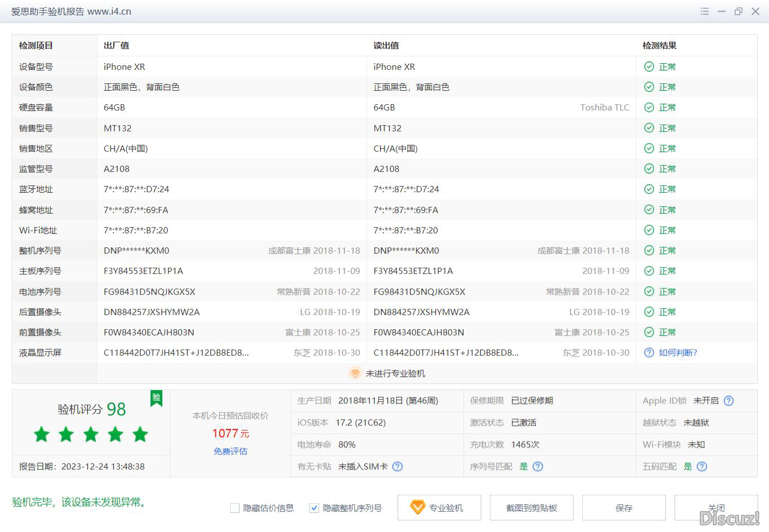The width and height of the screenshot is (769, 532).
Task: Click the green check icon for 前置摄像头 row
Action: pyautogui.click(x=649, y=332)
